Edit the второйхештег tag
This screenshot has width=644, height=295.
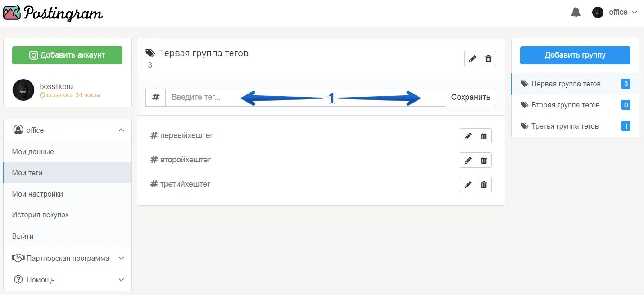coord(468,160)
